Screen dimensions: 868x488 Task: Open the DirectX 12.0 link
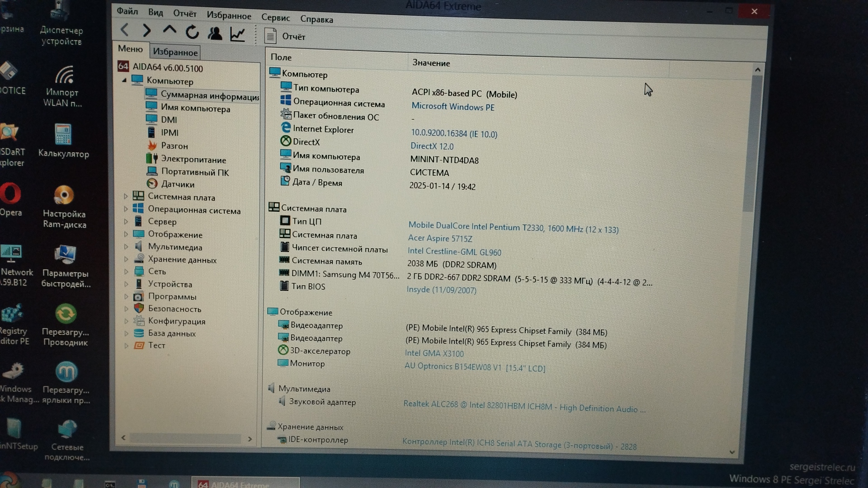pyautogui.click(x=432, y=146)
